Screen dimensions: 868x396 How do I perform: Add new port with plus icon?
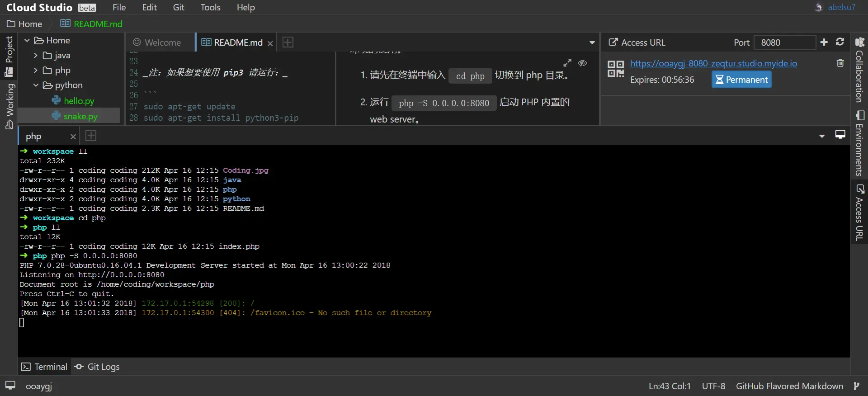[824, 42]
